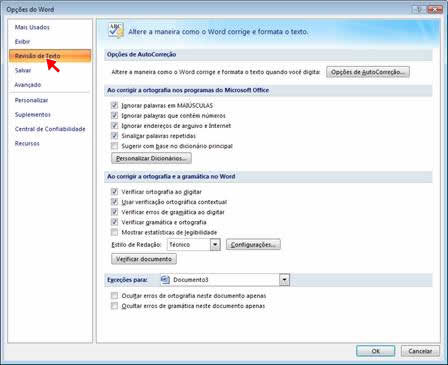448x365 pixels.
Task: Select the Central de Confiabilidade category
Action: (x=50, y=129)
